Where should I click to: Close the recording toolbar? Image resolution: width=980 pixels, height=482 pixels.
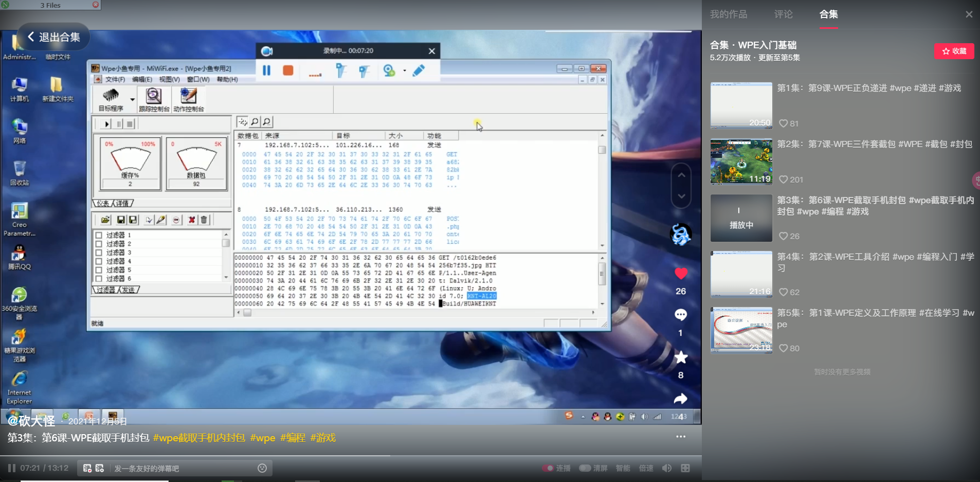[x=432, y=51]
